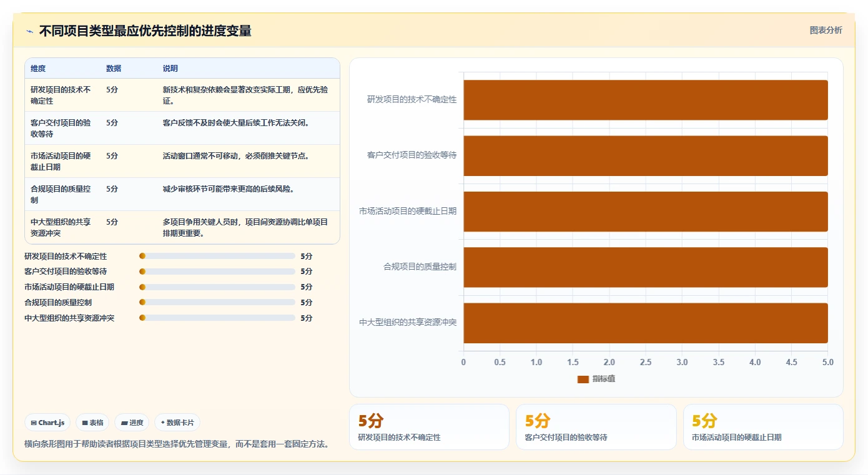This screenshot has width=868, height=475.
Task: Select the Chart.js tag chip
Action: pyautogui.click(x=47, y=423)
